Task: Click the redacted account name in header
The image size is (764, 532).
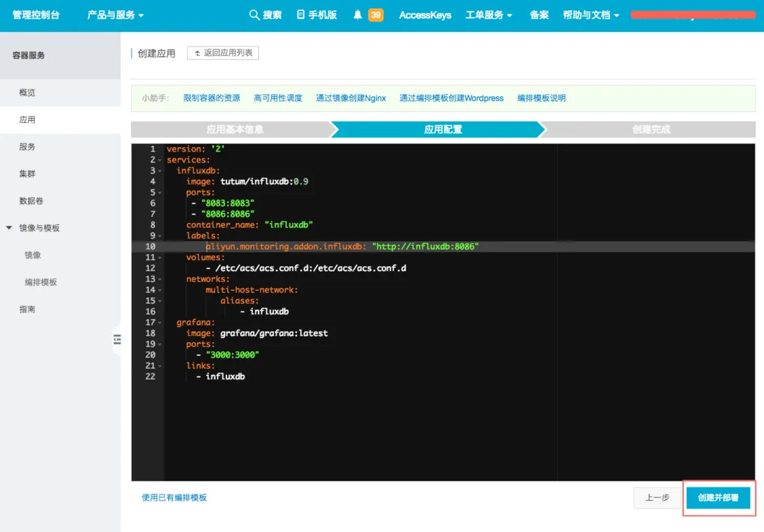Action: tap(693, 15)
